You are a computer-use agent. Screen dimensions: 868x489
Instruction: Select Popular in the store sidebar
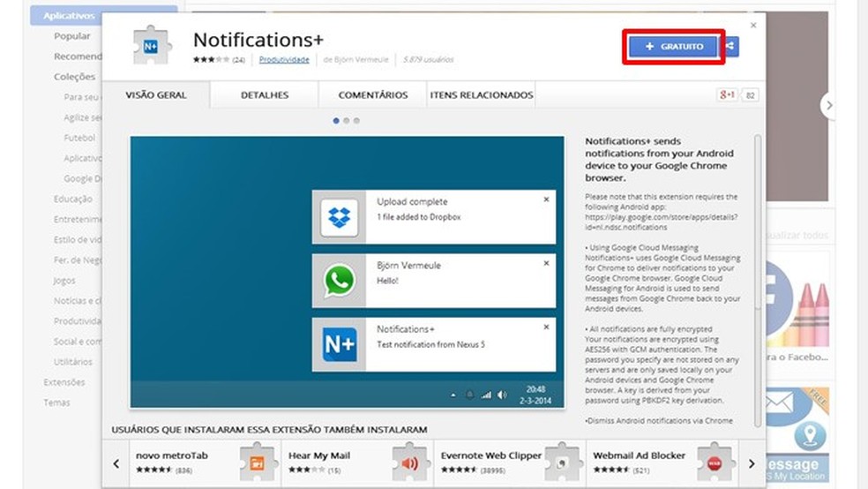[72, 36]
